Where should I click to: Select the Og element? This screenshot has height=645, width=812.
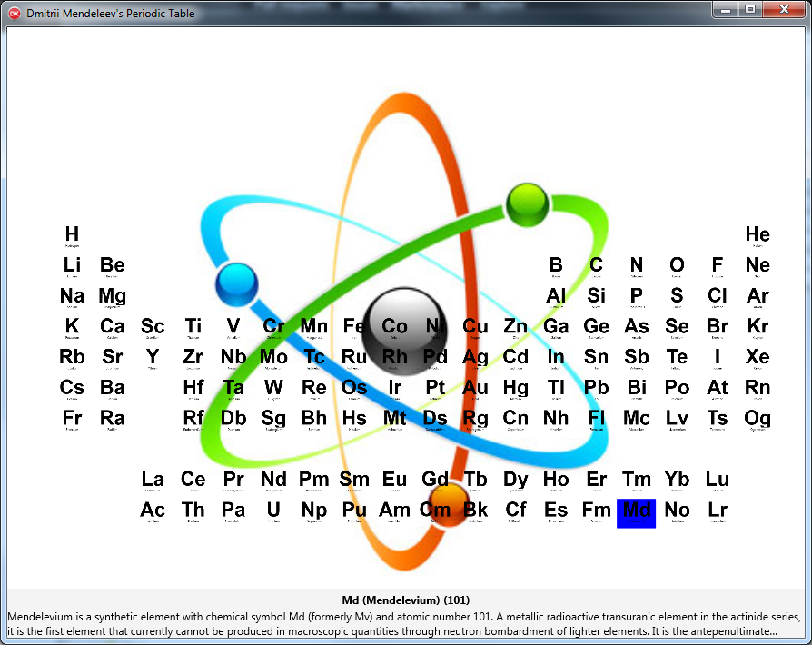point(758,419)
